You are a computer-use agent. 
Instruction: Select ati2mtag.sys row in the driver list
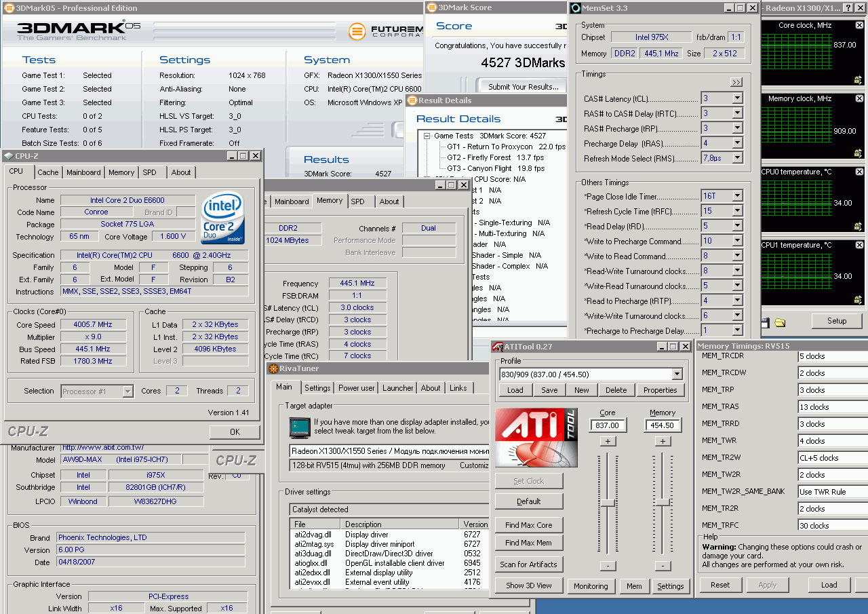390,544
